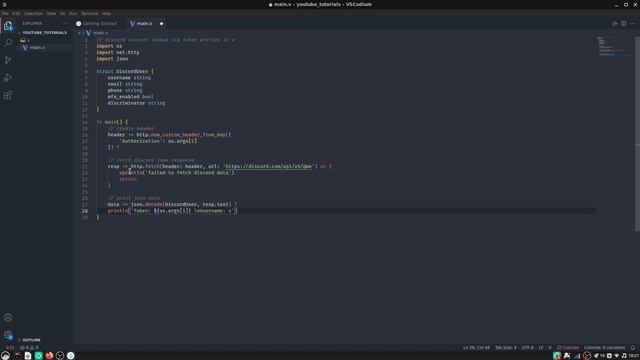Open the discord.com API URL link
Image resolution: width=640 pixels, height=360 pixels.
tap(269, 167)
